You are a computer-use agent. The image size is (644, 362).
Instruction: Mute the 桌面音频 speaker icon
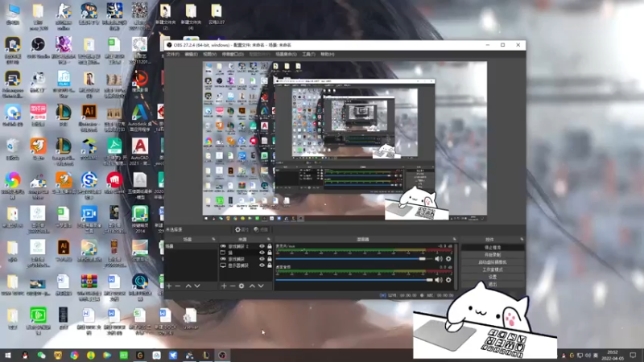click(439, 280)
